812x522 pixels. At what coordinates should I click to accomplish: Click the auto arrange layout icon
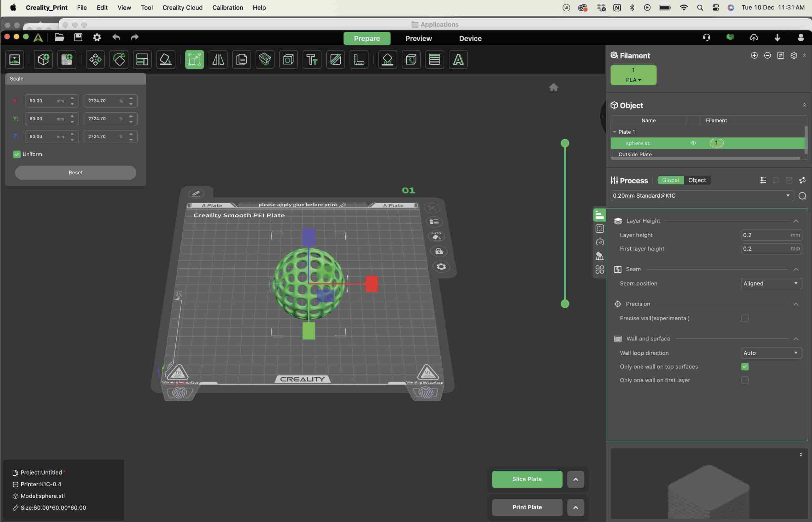click(143, 60)
